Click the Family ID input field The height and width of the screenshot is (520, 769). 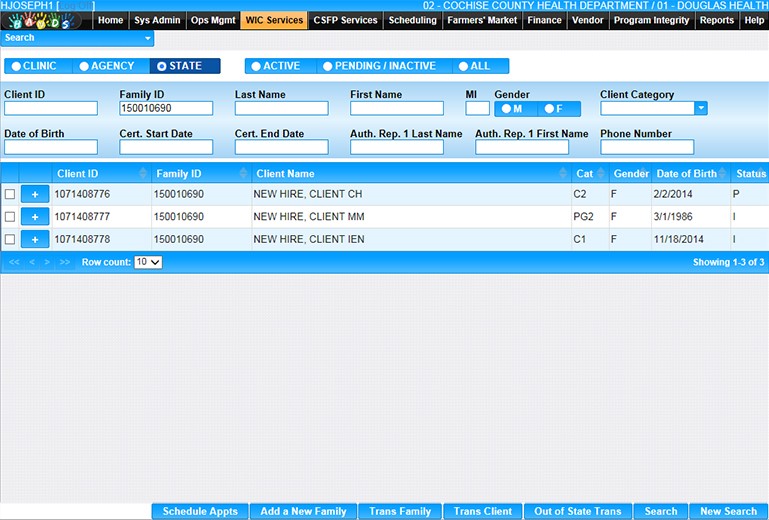click(166, 108)
